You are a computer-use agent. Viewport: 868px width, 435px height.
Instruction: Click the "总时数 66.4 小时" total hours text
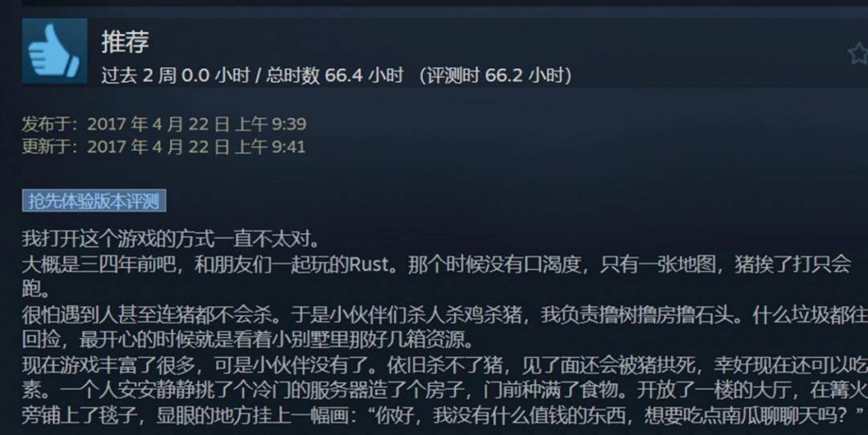click(x=334, y=75)
